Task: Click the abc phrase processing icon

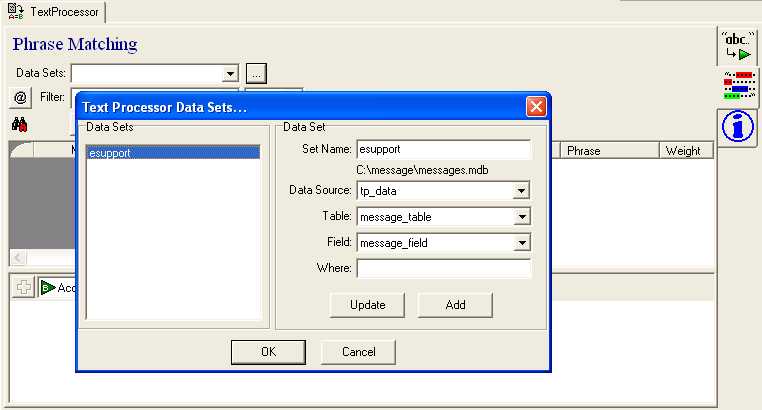Action: pyautogui.click(x=736, y=47)
